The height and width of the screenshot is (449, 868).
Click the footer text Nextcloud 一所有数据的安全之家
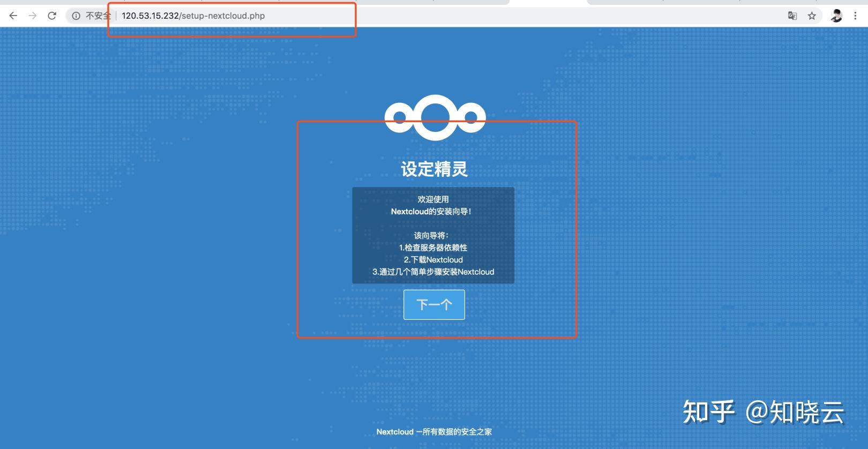pyautogui.click(x=434, y=431)
